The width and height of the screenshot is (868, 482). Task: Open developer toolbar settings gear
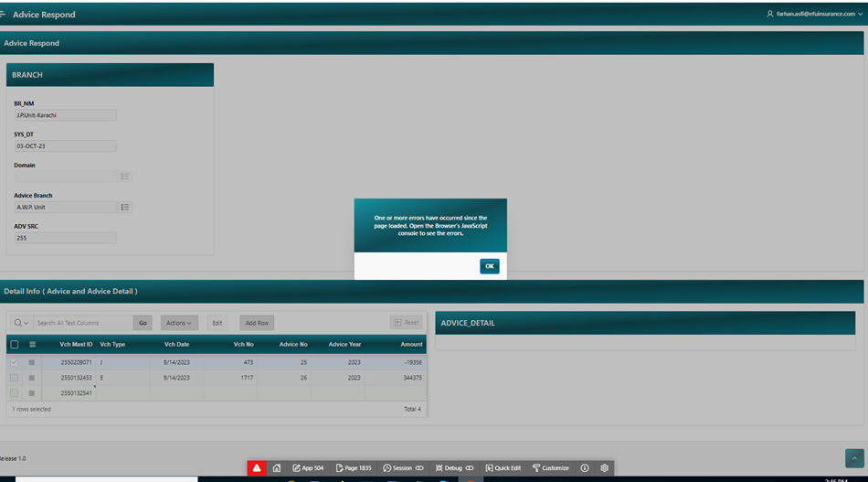pos(604,467)
